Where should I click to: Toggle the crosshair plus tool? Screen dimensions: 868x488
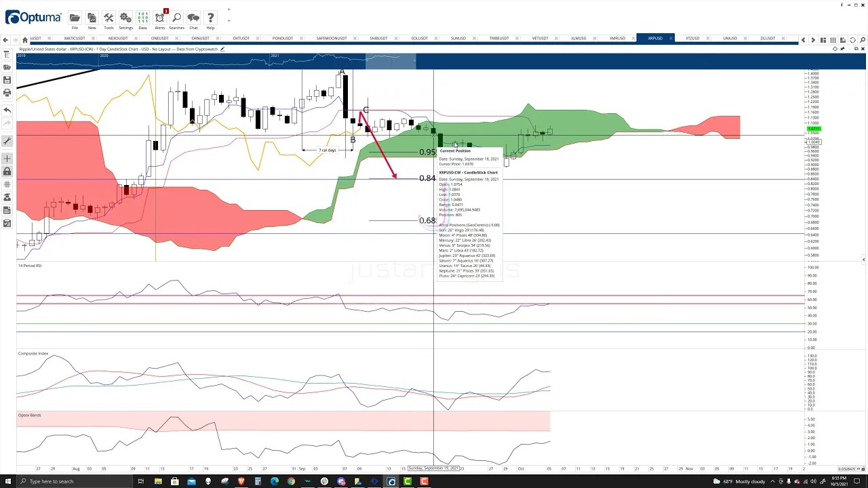coord(7,159)
